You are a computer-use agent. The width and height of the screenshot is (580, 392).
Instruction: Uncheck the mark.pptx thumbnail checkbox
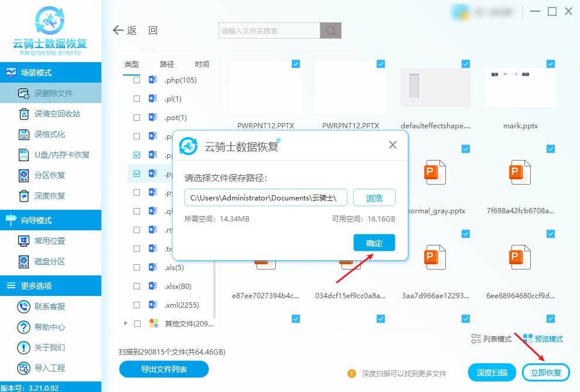tap(550, 64)
